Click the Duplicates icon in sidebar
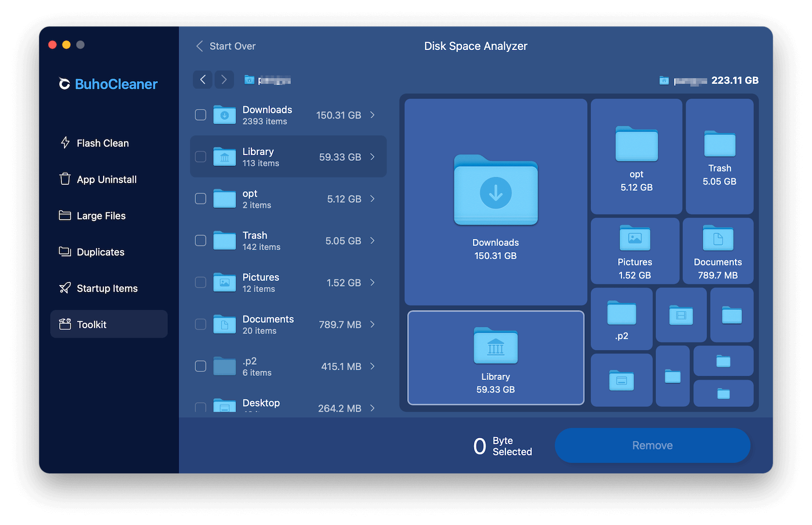Viewport: 812px width, 525px height. pos(65,252)
